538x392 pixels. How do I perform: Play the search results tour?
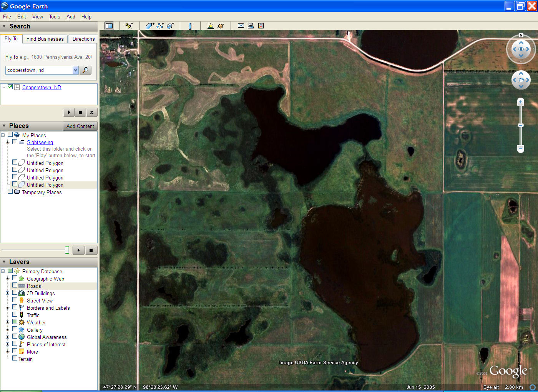tap(69, 112)
